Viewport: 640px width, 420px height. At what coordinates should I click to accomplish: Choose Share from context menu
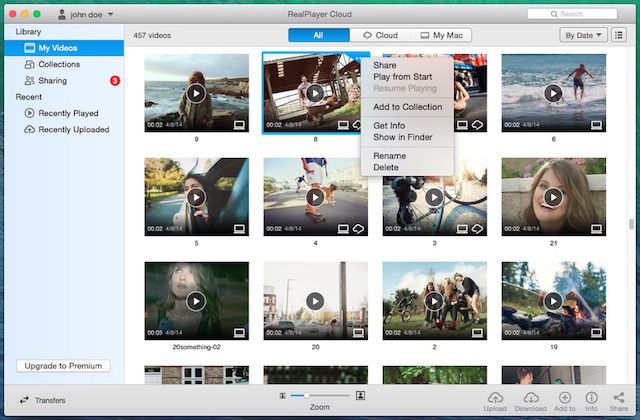tap(407, 65)
